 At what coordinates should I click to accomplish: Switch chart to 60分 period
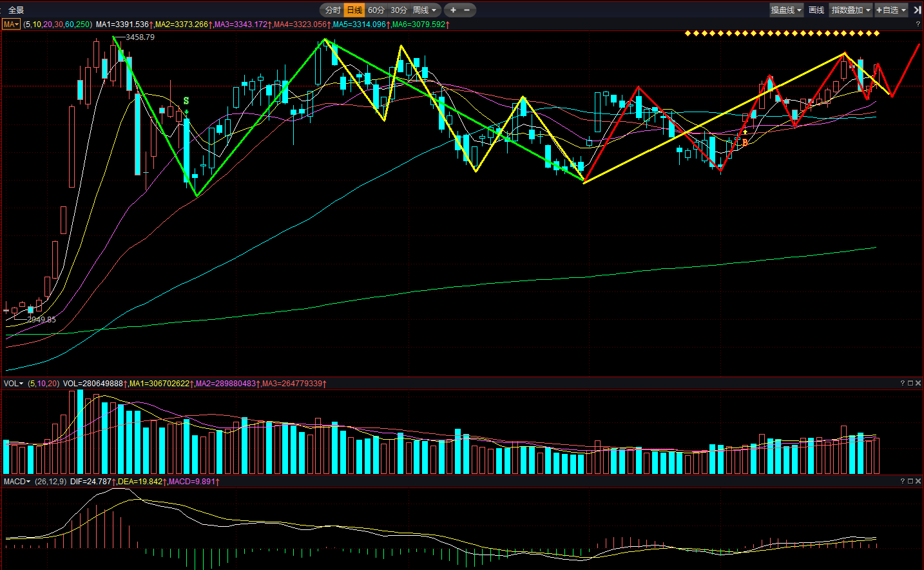click(376, 10)
